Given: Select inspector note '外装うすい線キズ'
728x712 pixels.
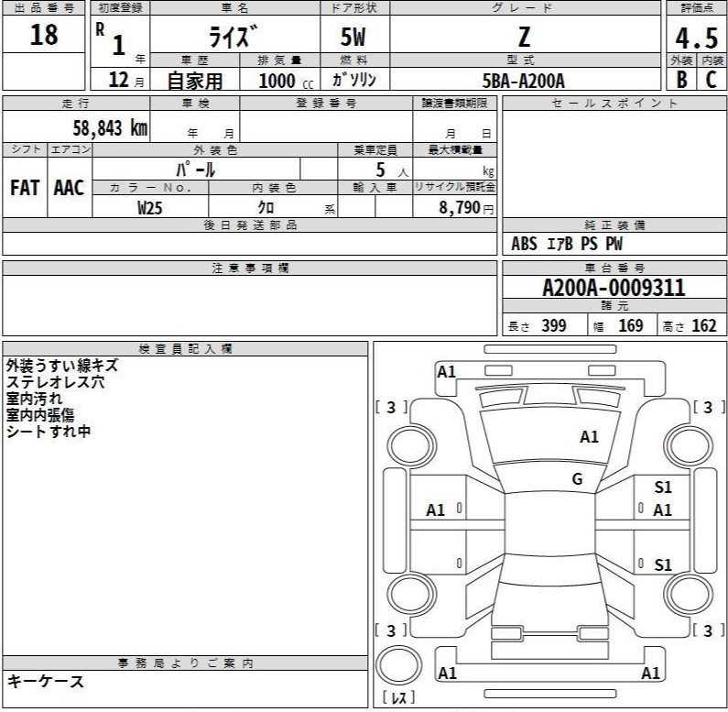Looking at the screenshot, I should pos(62,366).
